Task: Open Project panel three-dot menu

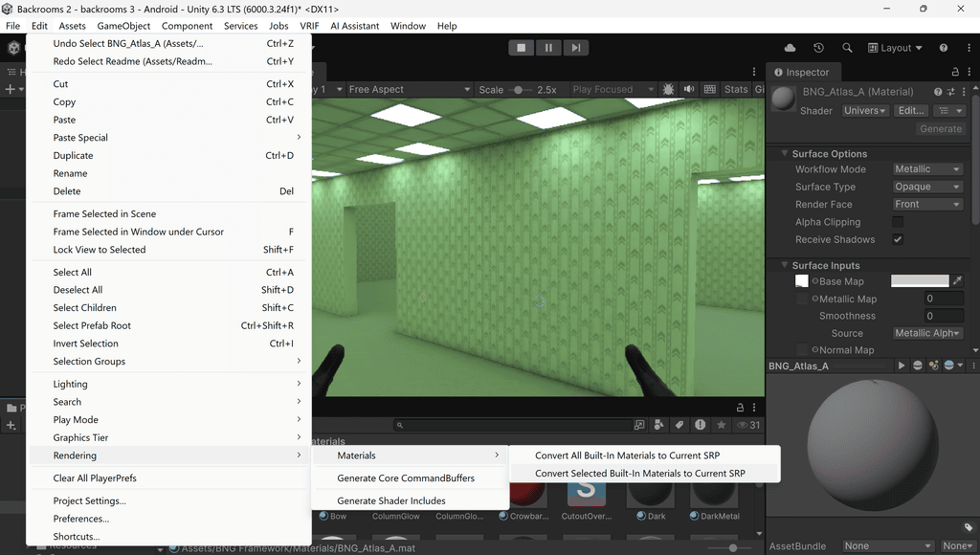Action: [754, 408]
